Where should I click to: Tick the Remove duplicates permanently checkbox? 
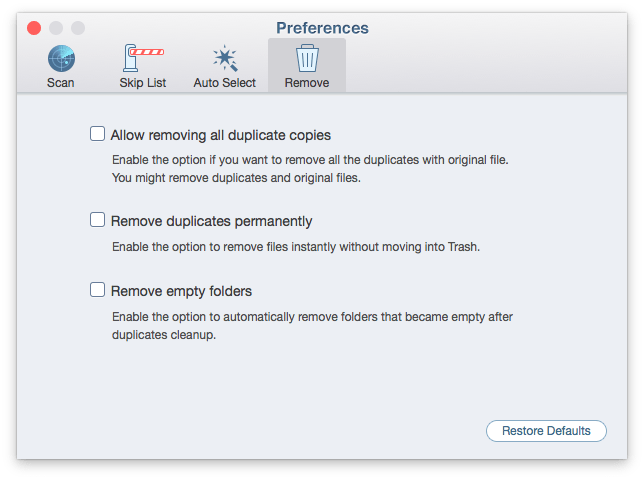[x=97, y=220]
